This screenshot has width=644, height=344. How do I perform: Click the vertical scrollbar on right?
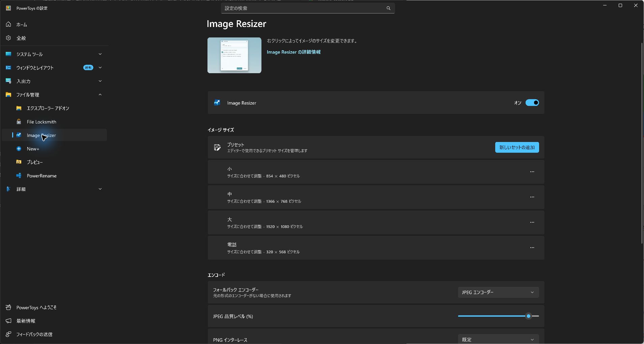coord(642,143)
